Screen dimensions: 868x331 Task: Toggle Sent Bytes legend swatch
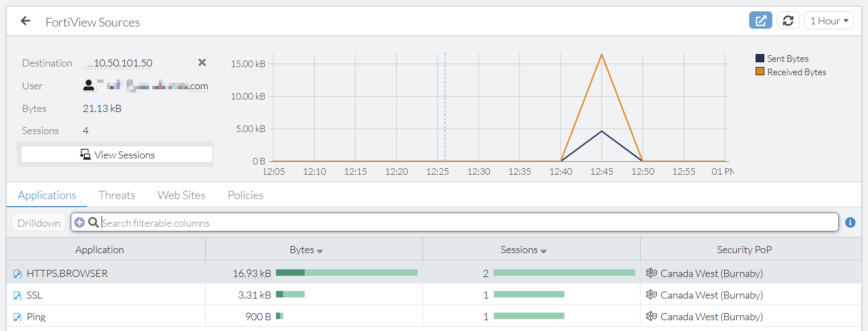pyautogui.click(x=760, y=58)
